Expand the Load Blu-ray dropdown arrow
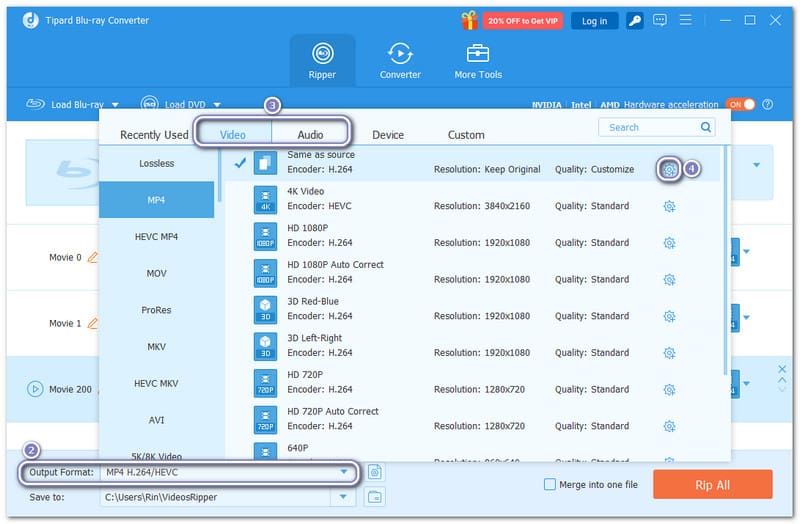 tap(116, 104)
